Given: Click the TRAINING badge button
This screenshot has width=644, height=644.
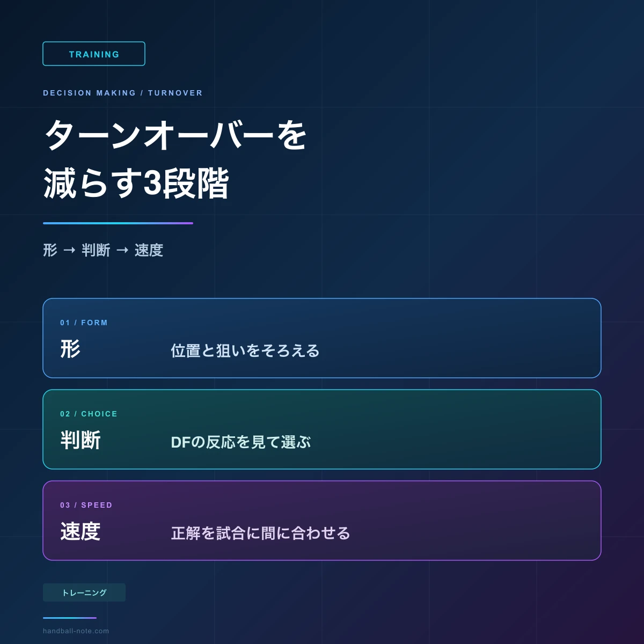Looking at the screenshot, I should (x=94, y=54).
